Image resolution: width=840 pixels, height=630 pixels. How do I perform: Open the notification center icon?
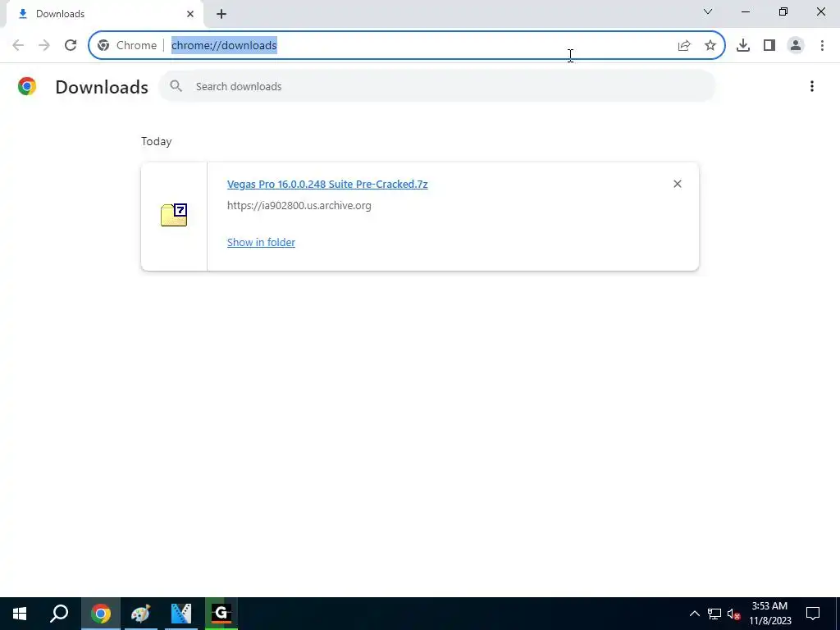pos(813,614)
